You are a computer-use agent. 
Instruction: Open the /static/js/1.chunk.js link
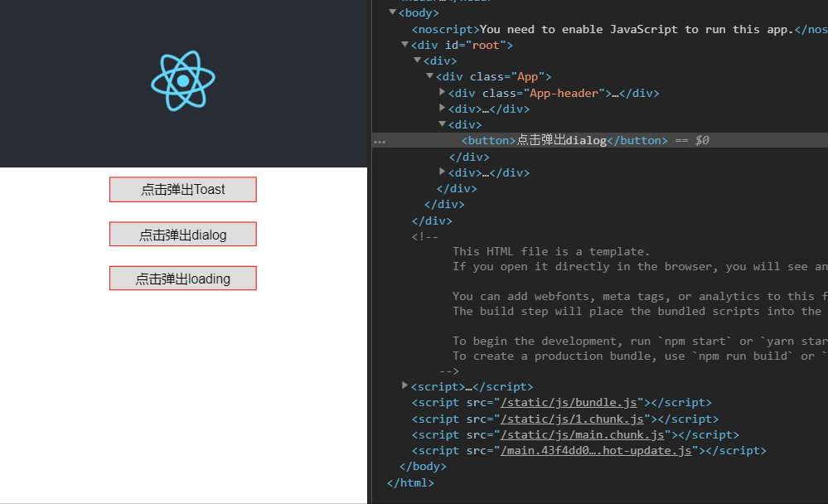(572, 419)
